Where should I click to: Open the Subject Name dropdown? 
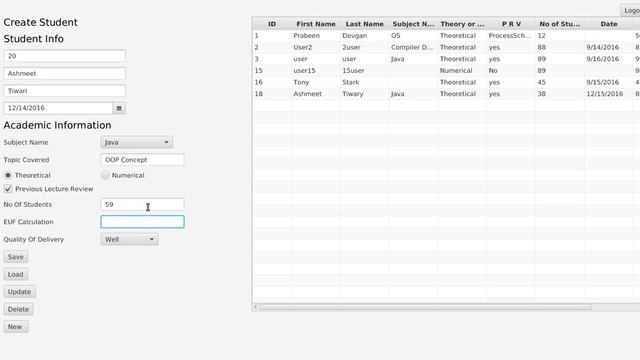137,142
